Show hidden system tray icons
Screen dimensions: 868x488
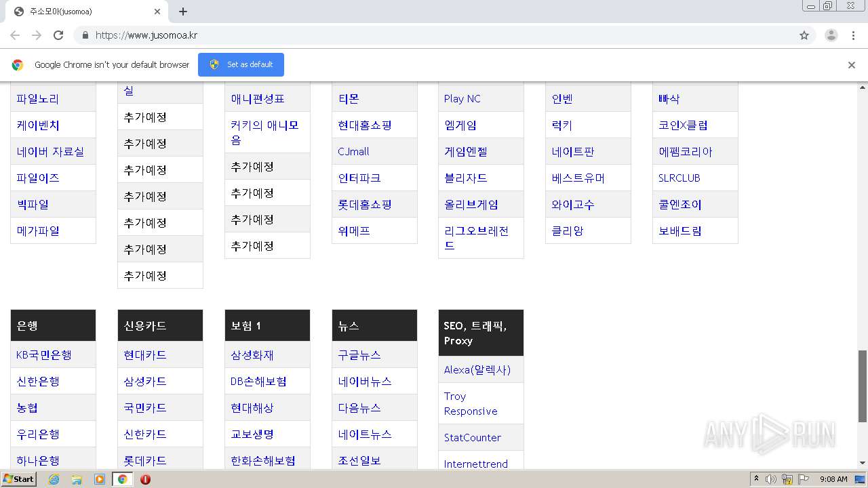click(756, 479)
